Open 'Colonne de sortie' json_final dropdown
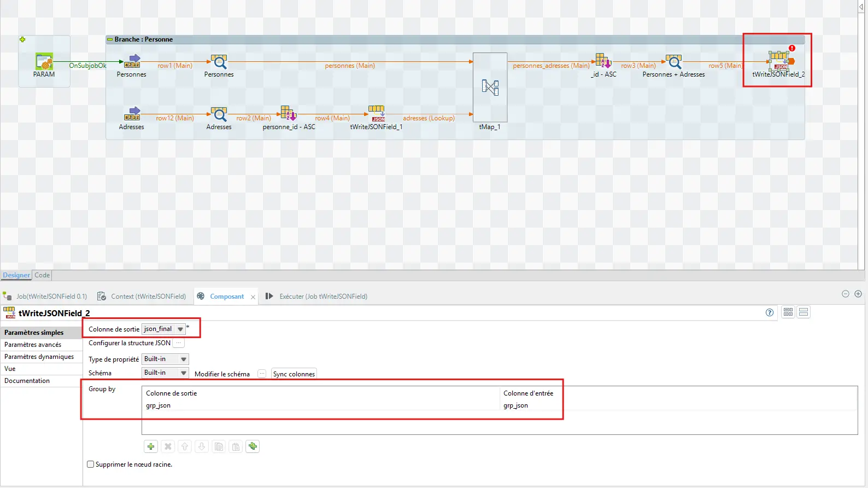This screenshot has height=488, width=868. (x=180, y=329)
